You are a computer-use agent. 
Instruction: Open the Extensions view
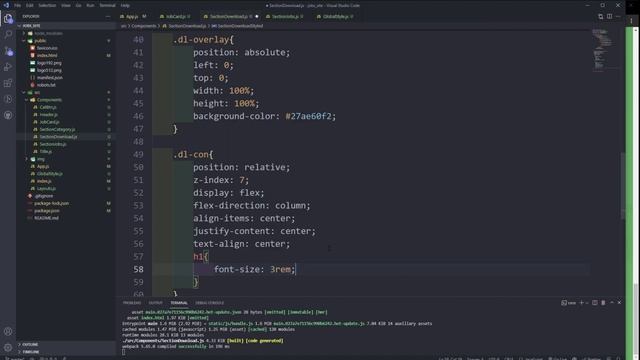[8, 83]
